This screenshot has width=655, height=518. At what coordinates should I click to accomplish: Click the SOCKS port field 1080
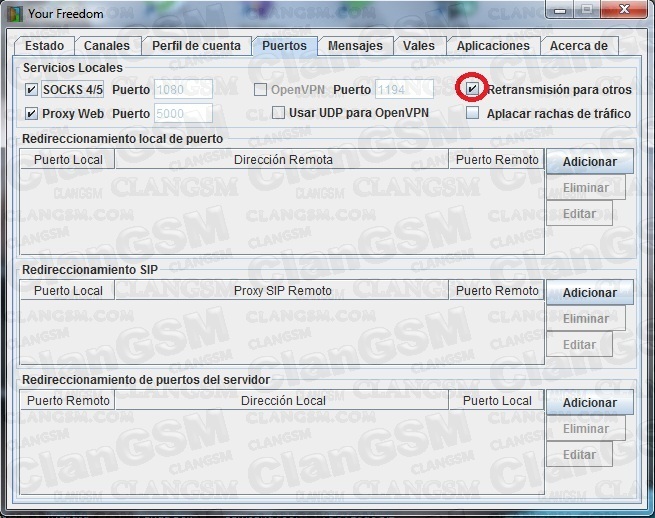coord(183,90)
